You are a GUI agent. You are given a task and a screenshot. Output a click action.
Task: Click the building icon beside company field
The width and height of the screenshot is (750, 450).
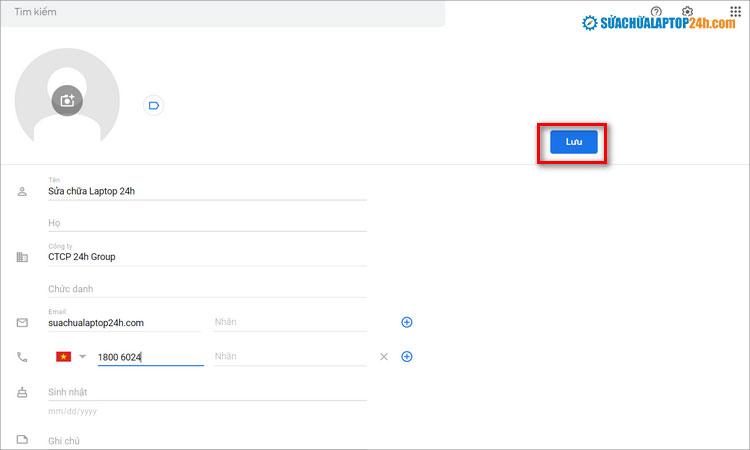point(22,257)
